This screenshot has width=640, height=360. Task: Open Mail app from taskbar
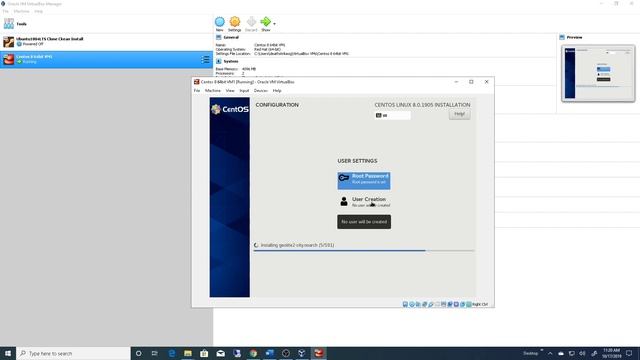220,353
